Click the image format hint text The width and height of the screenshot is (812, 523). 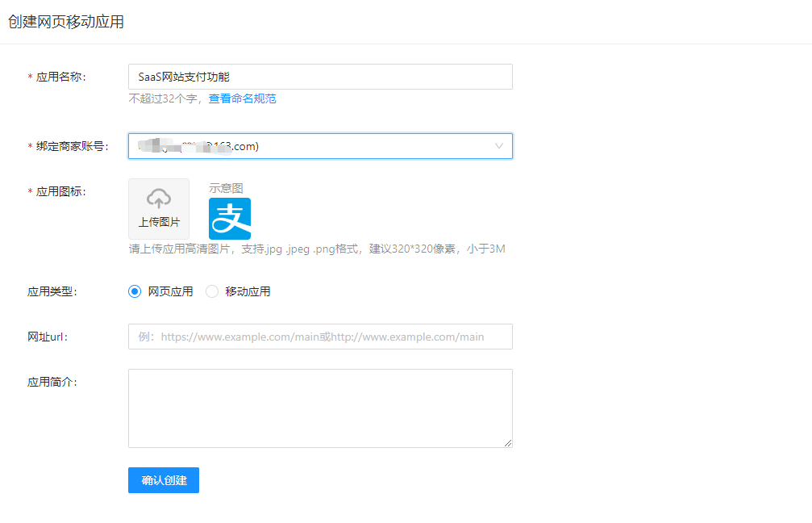(317, 249)
